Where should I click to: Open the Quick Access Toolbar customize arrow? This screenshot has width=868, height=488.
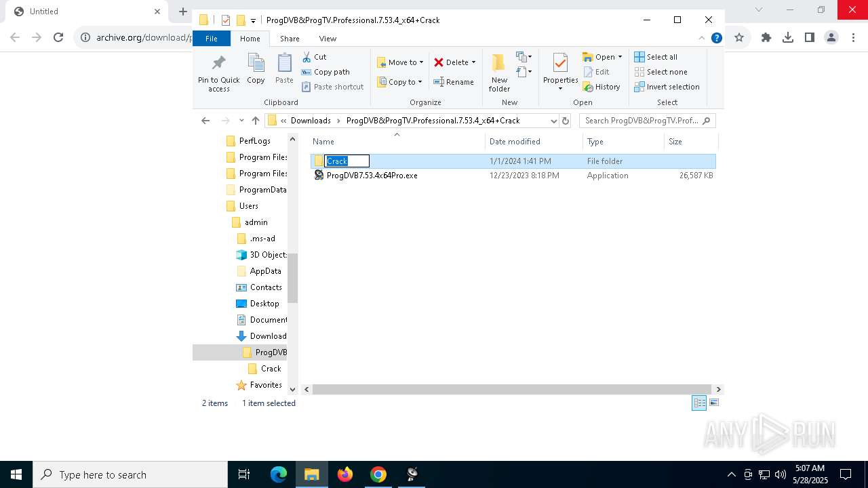[x=253, y=20]
